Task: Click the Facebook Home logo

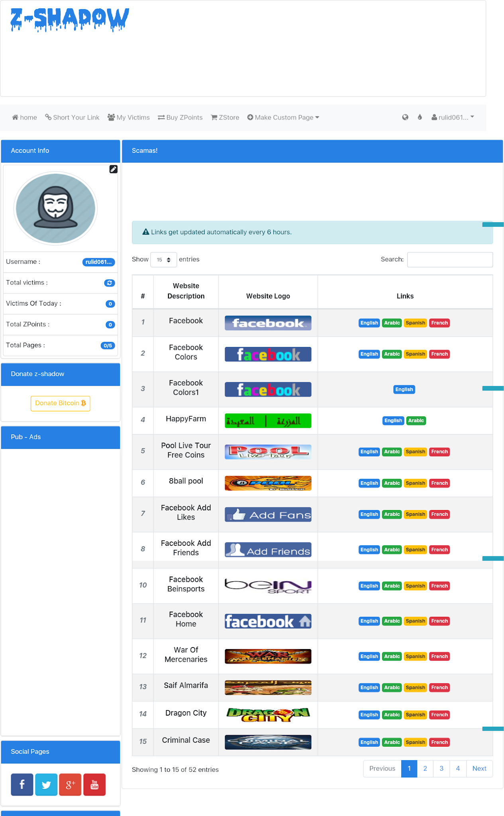Action: [x=268, y=621]
